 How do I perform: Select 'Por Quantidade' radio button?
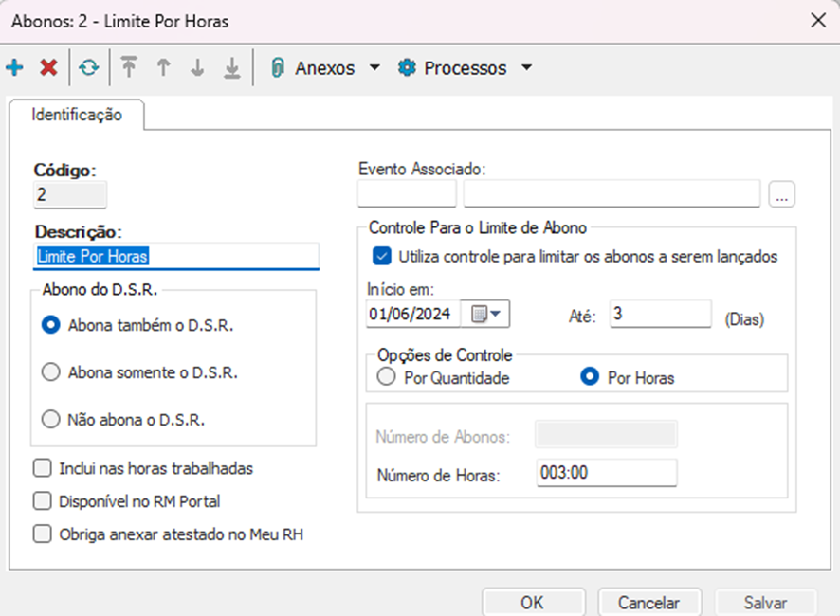click(386, 377)
